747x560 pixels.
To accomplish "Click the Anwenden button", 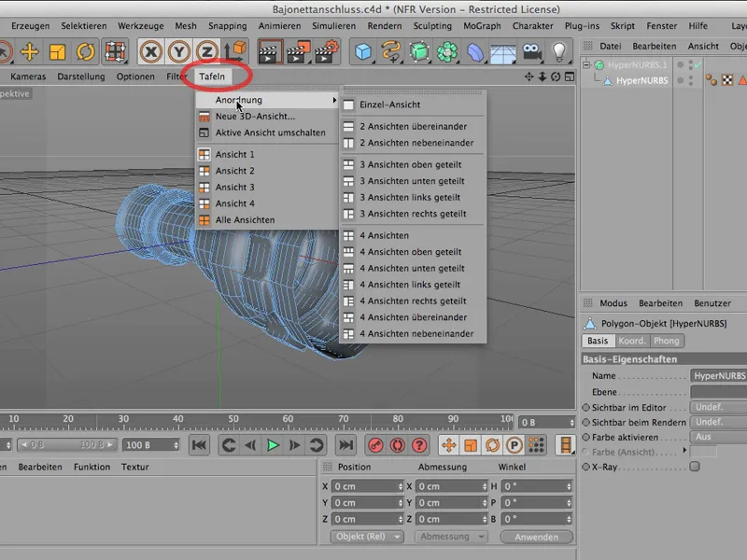I will (x=536, y=537).
